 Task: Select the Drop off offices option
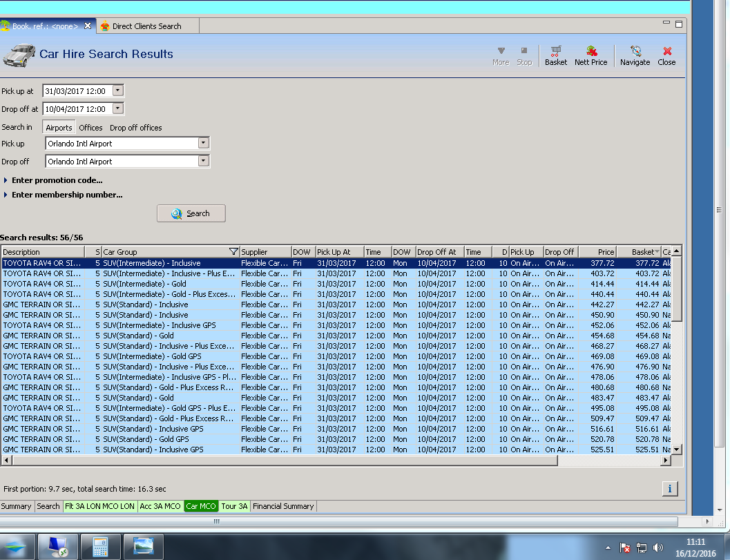[136, 128]
